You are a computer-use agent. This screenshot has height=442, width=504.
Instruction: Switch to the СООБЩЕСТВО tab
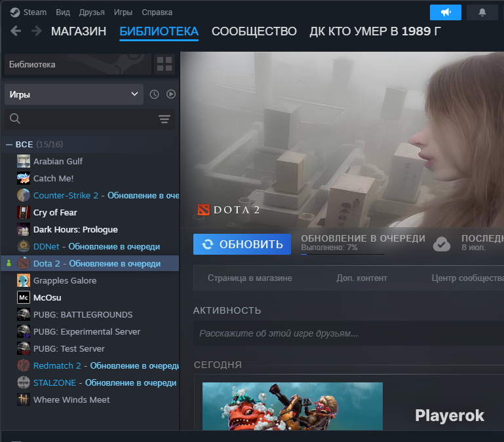254,31
